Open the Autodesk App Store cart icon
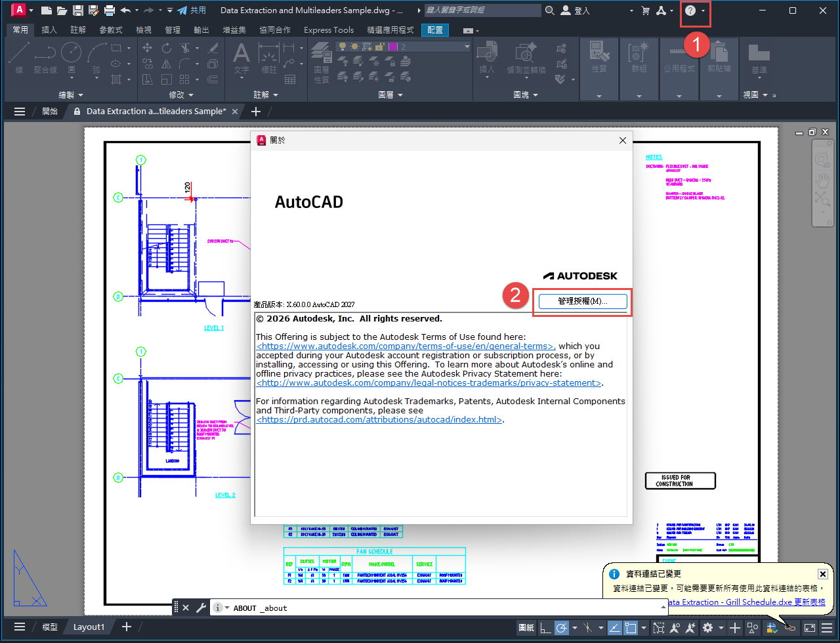 click(x=645, y=11)
